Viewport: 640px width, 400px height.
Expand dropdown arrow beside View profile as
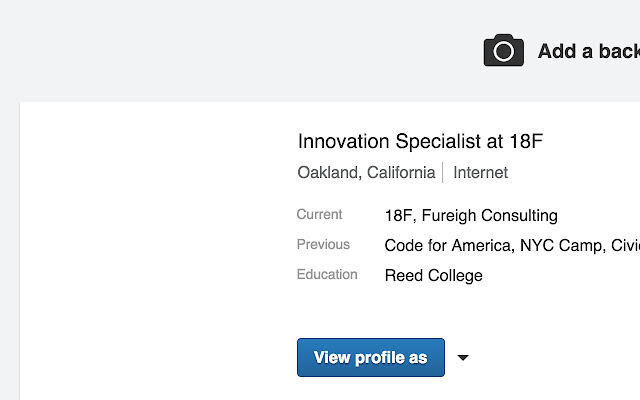click(x=463, y=358)
